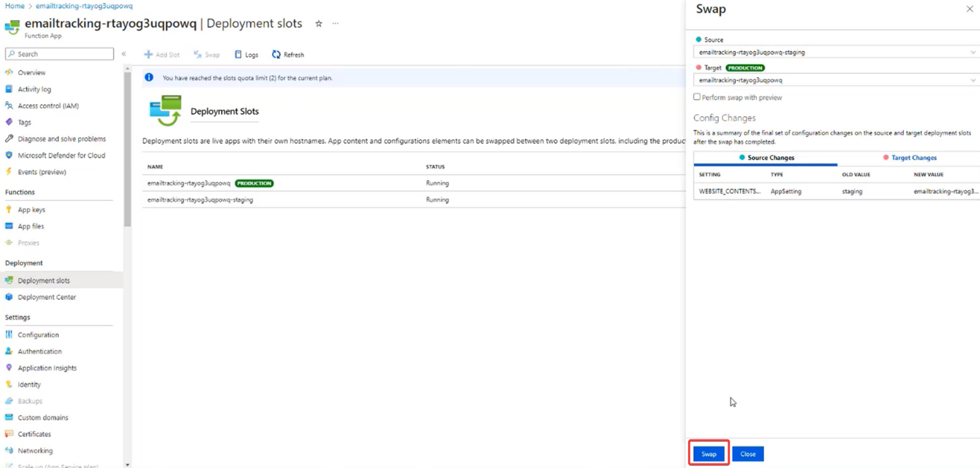Click the blue Swap button
980x468 pixels.
point(709,454)
